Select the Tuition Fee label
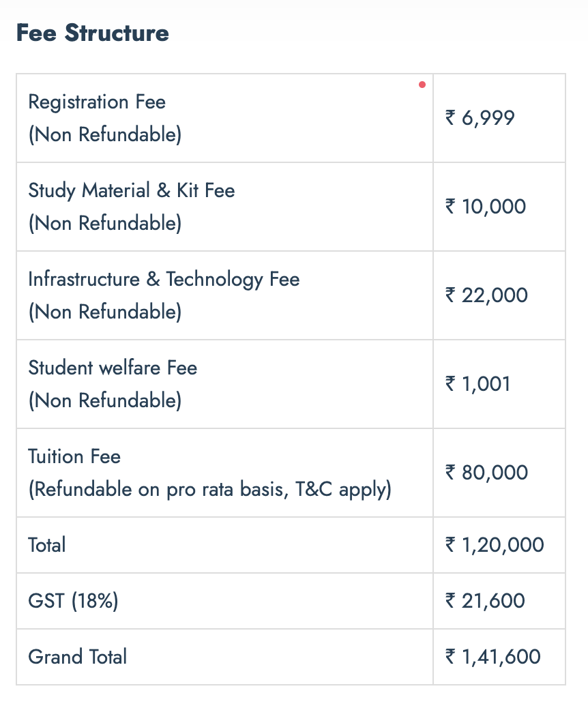 pyautogui.click(x=74, y=456)
